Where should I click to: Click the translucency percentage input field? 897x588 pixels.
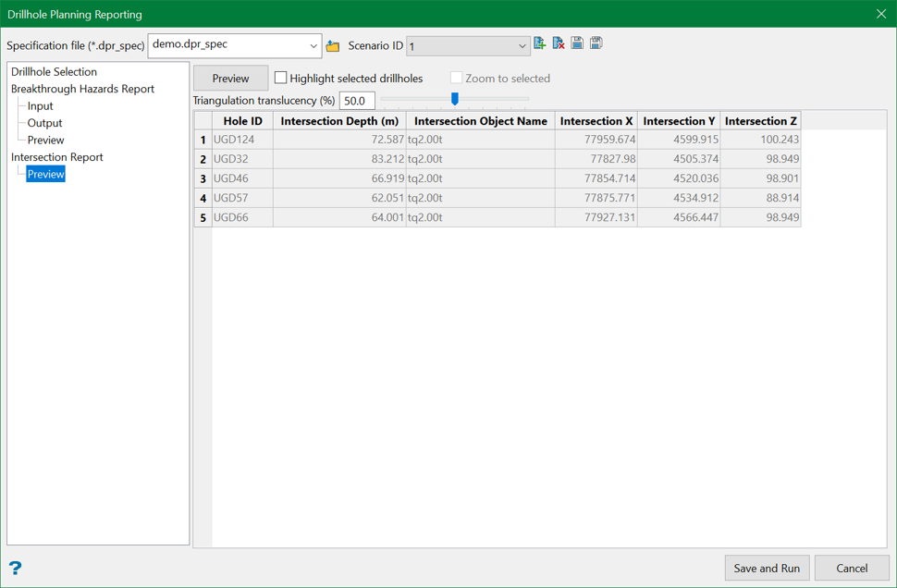pos(357,101)
